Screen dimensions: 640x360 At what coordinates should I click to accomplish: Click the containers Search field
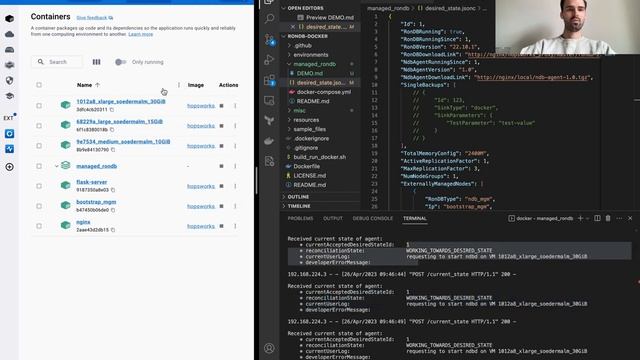pos(57,62)
